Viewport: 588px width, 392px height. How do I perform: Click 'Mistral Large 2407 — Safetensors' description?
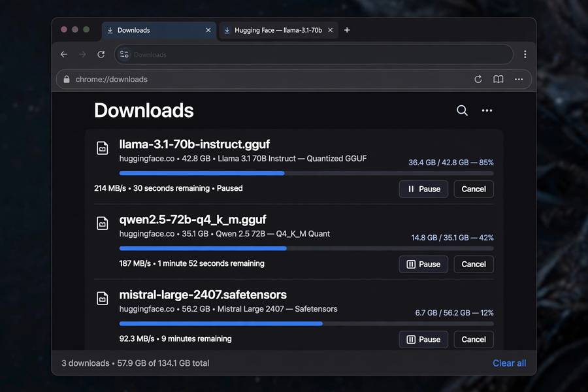(277, 309)
